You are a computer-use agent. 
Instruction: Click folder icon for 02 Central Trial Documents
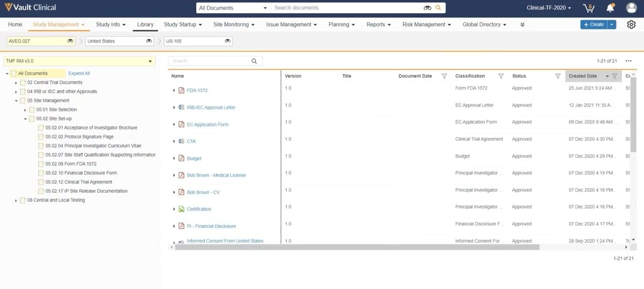(23, 83)
